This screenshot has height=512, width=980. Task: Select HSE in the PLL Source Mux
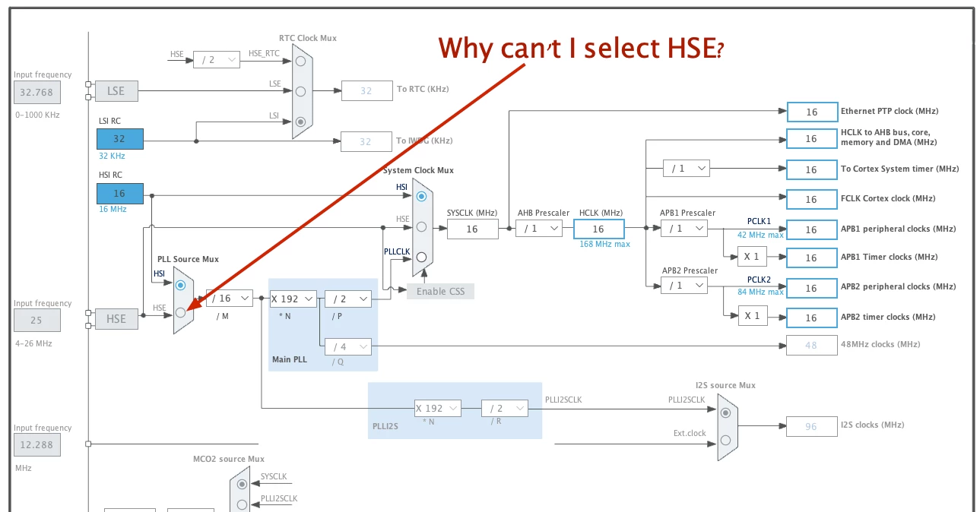[180, 312]
